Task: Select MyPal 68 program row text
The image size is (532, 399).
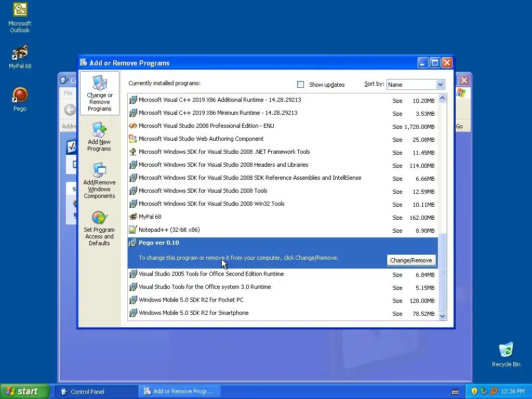Action: click(x=150, y=217)
